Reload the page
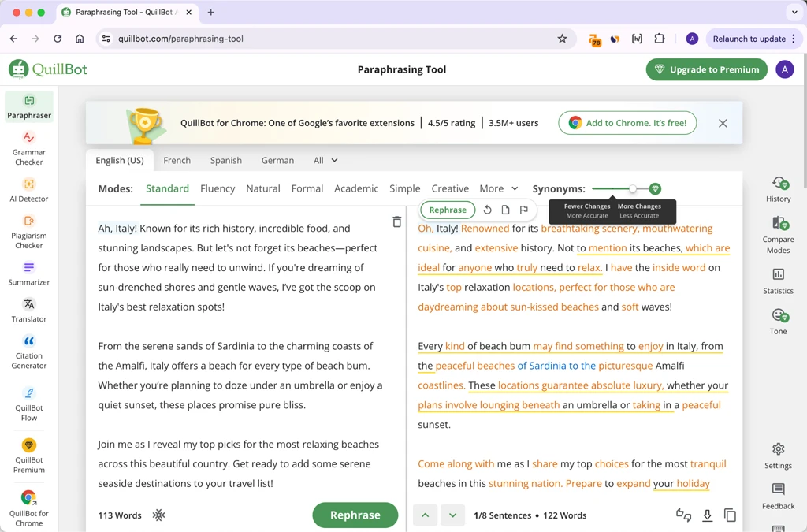The width and height of the screenshot is (807, 532). 58,39
